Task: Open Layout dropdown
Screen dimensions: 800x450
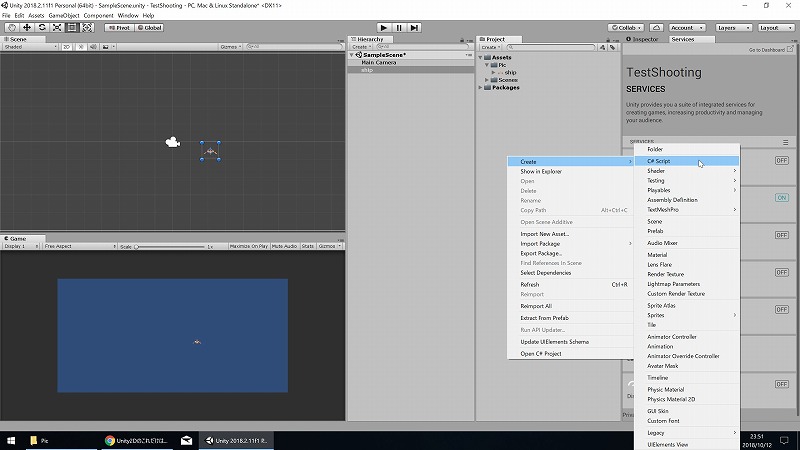Action: click(x=776, y=28)
